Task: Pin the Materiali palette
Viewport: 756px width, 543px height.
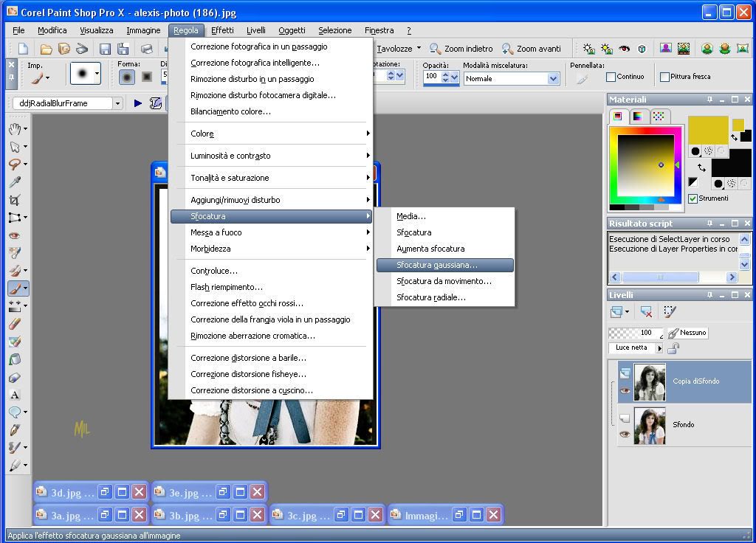Action: [x=709, y=100]
